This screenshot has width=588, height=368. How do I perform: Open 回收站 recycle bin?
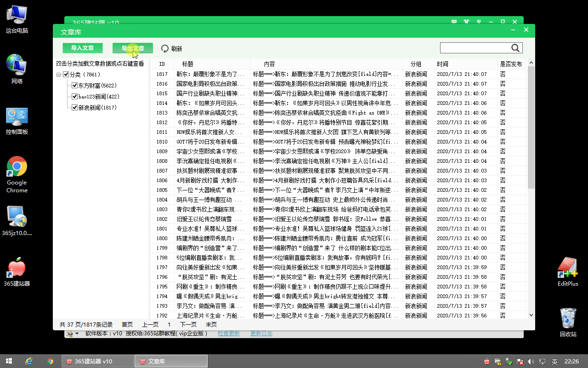(x=568, y=322)
